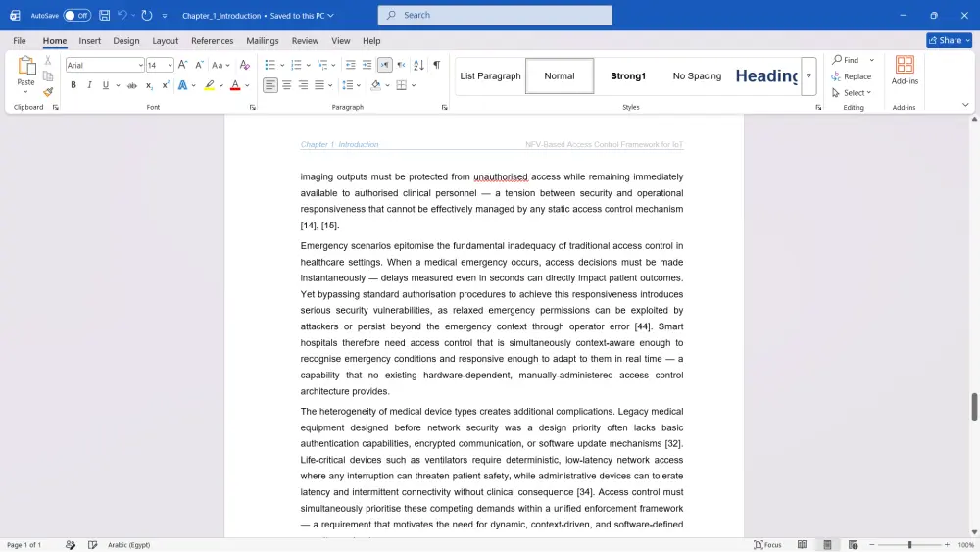Open Line and Paragraph Spacing options
The width and height of the screenshot is (980, 552).
349,85
